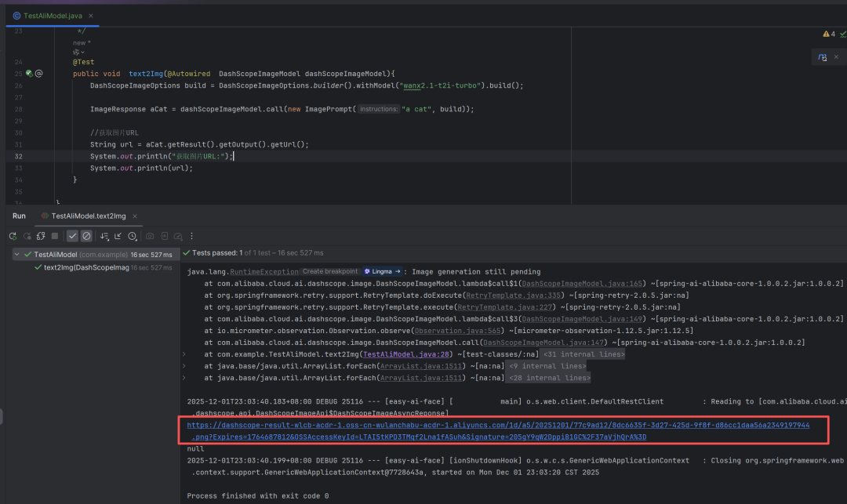Click the collapse all tests icon

coord(118,236)
